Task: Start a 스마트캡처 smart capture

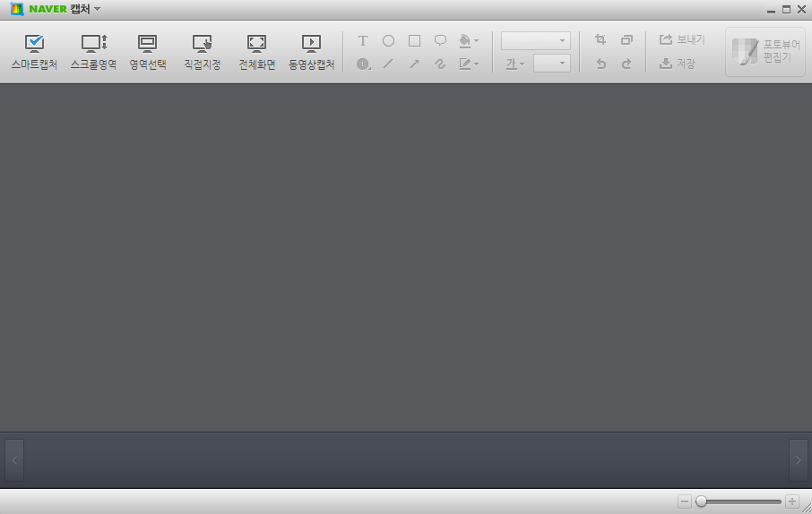Action: click(x=34, y=52)
